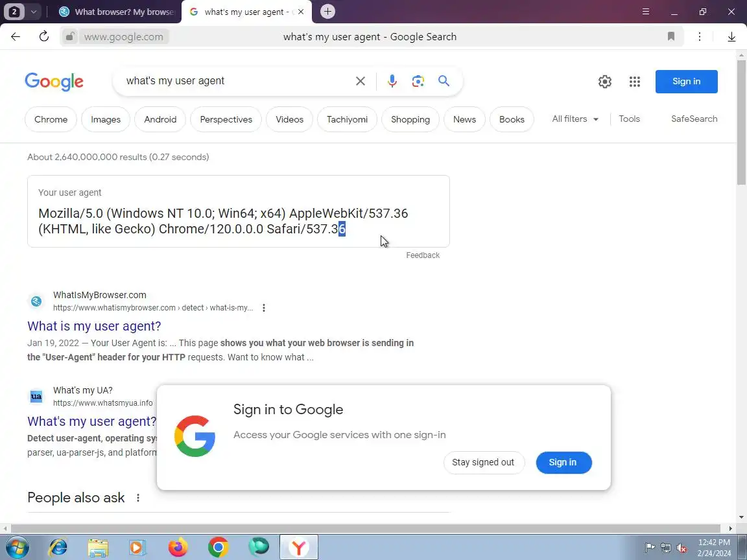Open the What's my user agent? result

(x=92, y=421)
